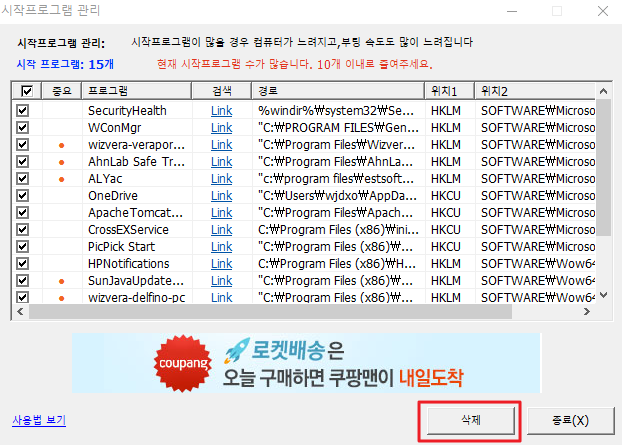Open the Link for OneDrive
622x445 pixels.
221,196
